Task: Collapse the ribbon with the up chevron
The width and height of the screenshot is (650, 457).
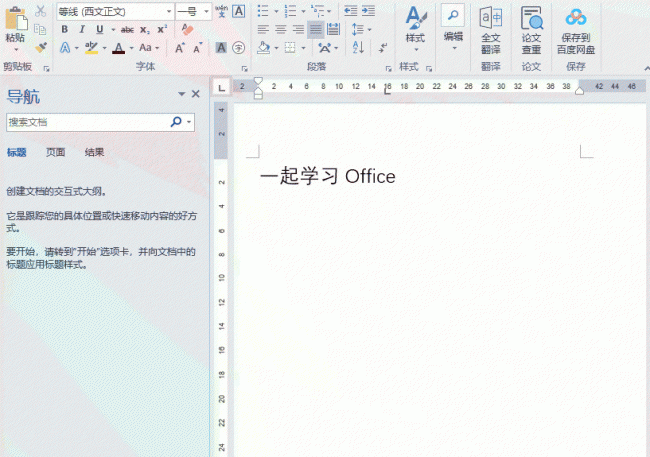Action: pyautogui.click(x=647, y=68)
